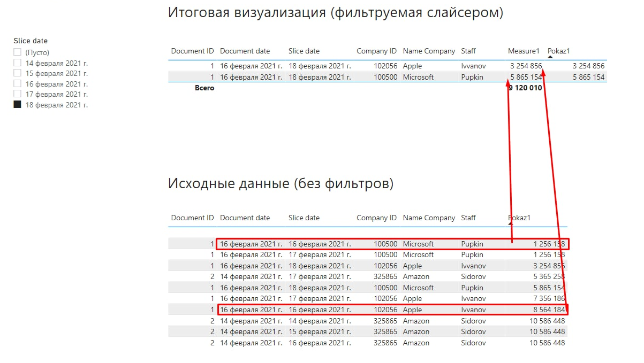Click Pokaz1 header in the filtered table

[x=559, y=51]
